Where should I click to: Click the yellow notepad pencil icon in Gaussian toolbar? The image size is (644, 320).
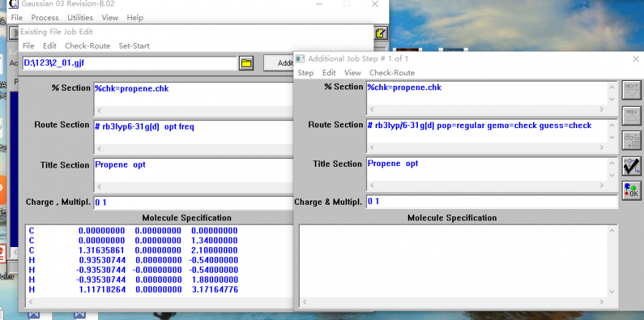tap(381, 33)
